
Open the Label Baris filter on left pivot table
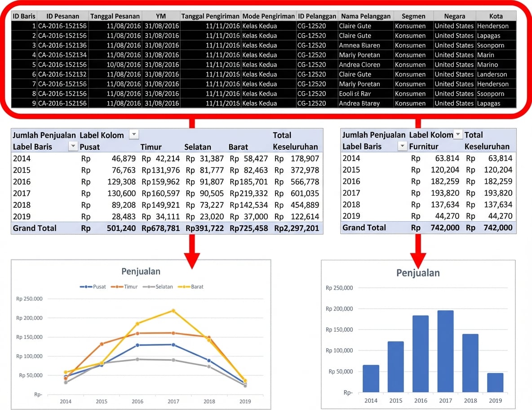(x=74, y=147)
